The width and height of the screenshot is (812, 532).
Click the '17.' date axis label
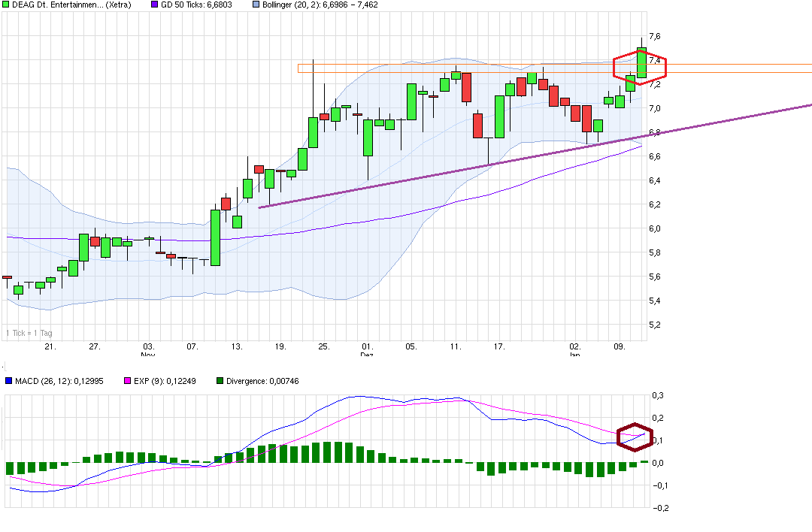(x=498, y=346)
